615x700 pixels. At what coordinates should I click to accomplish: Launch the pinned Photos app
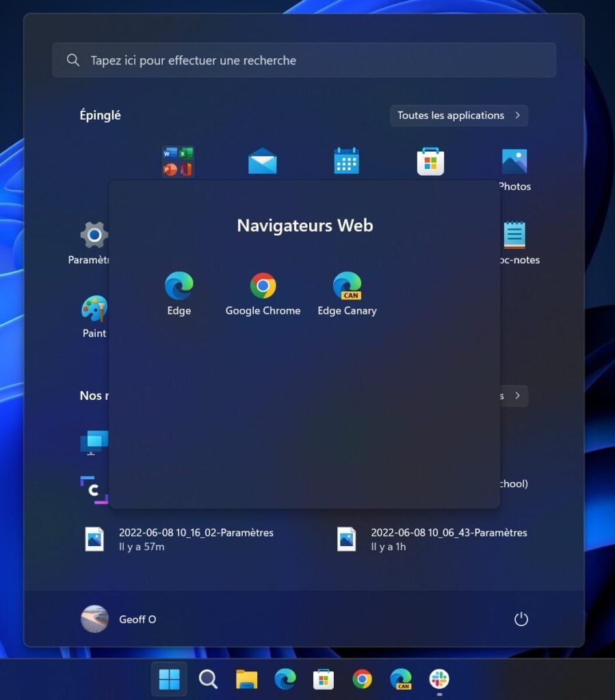[x=514, y=161]
